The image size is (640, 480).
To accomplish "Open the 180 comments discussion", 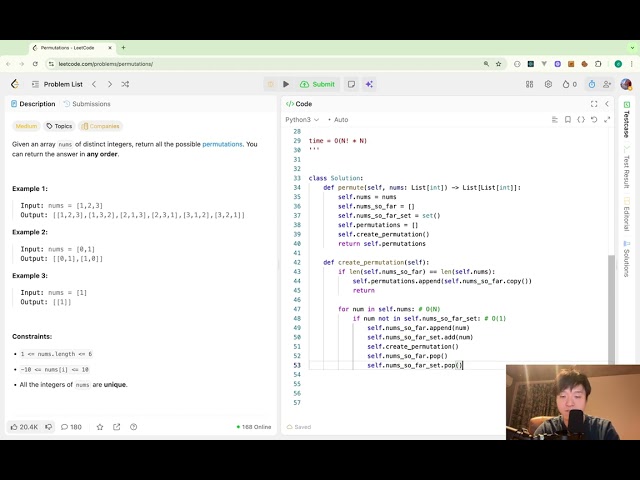I will [x=71, y=427].
